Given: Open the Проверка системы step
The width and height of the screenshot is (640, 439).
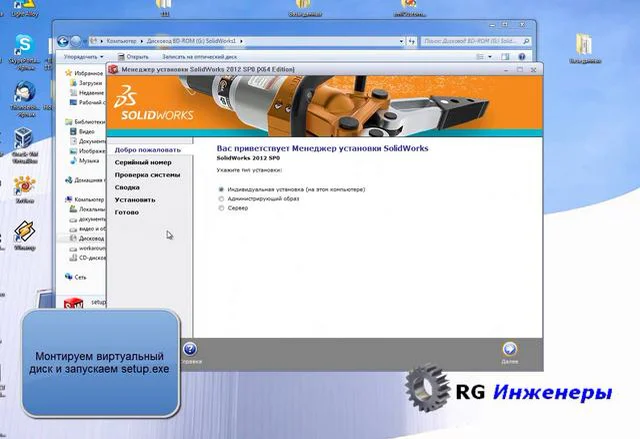Looking at the screenshot, I should (x=147, y=175).
